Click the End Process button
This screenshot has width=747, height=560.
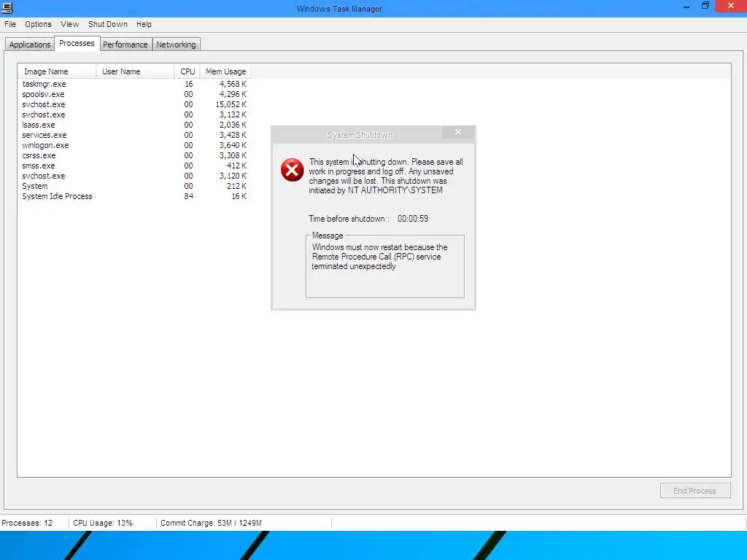[695, 491]
